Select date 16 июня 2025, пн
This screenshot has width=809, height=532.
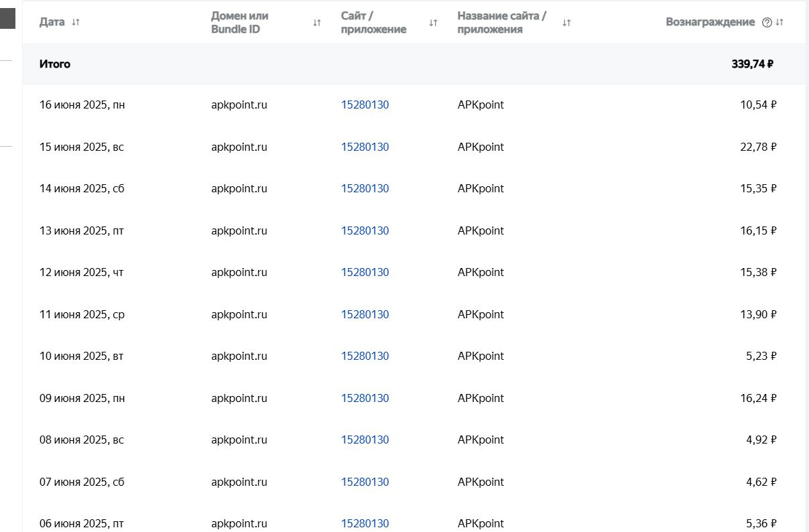pyautogui.click(x=82, y=105)
